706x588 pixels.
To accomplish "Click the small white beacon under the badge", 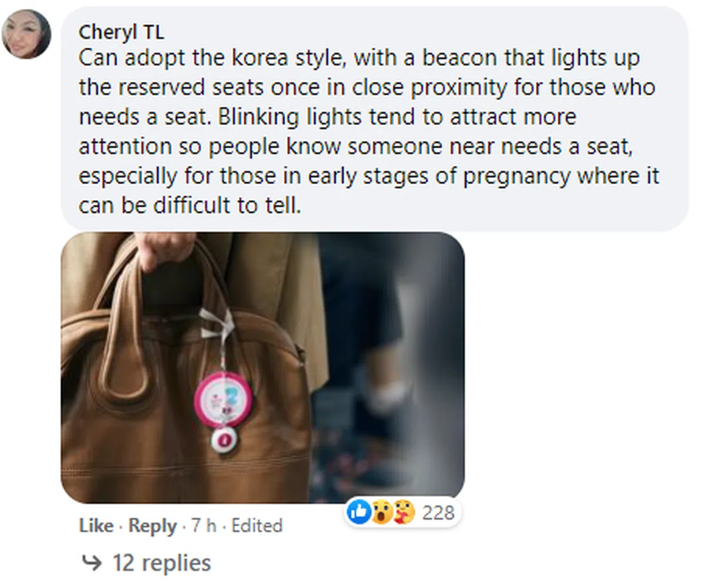I will tap(223, 439).
